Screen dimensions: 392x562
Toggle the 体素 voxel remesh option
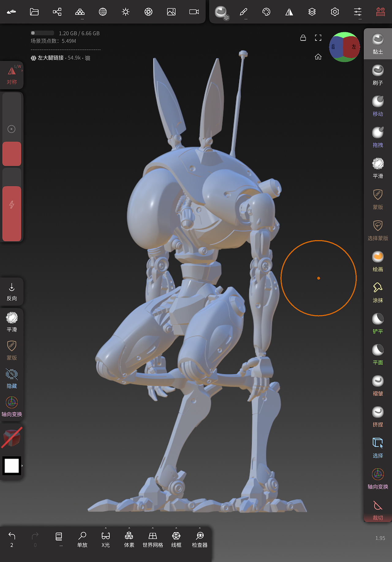point(129,540)
